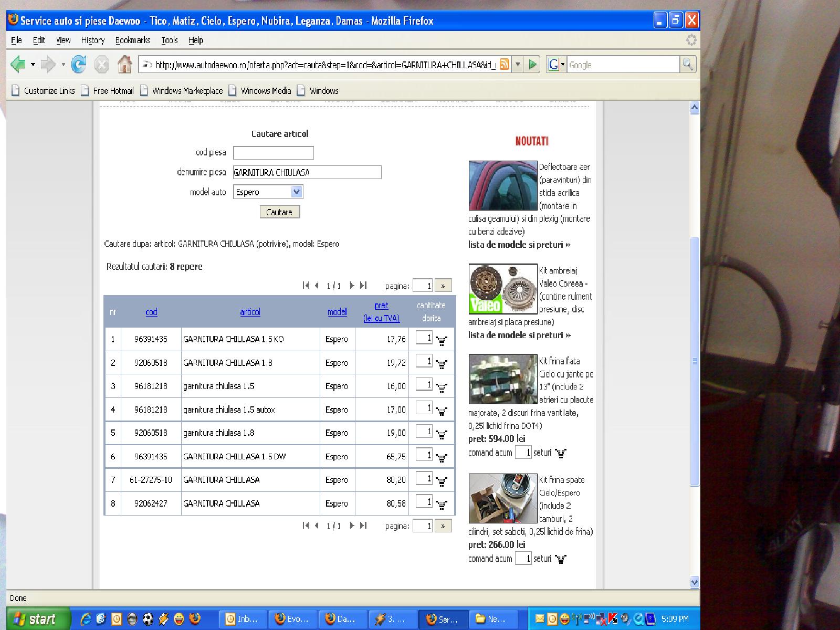Sort table by cod column link

[x=151, y=312]
